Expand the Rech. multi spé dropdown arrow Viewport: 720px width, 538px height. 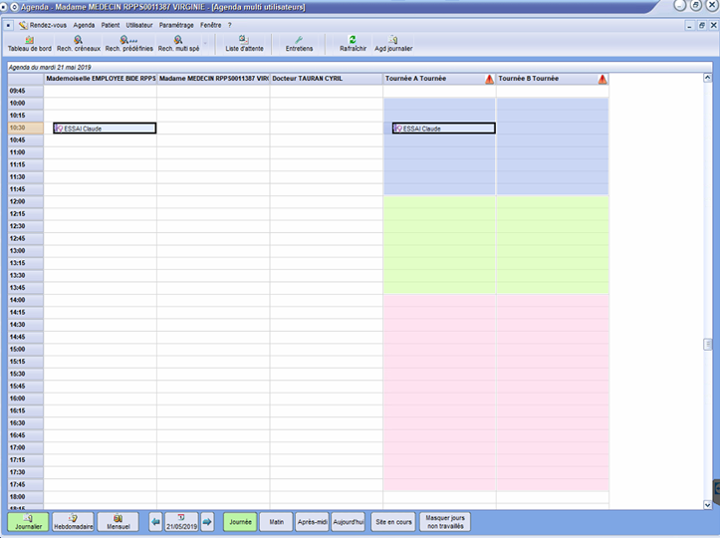coord(207,44)
